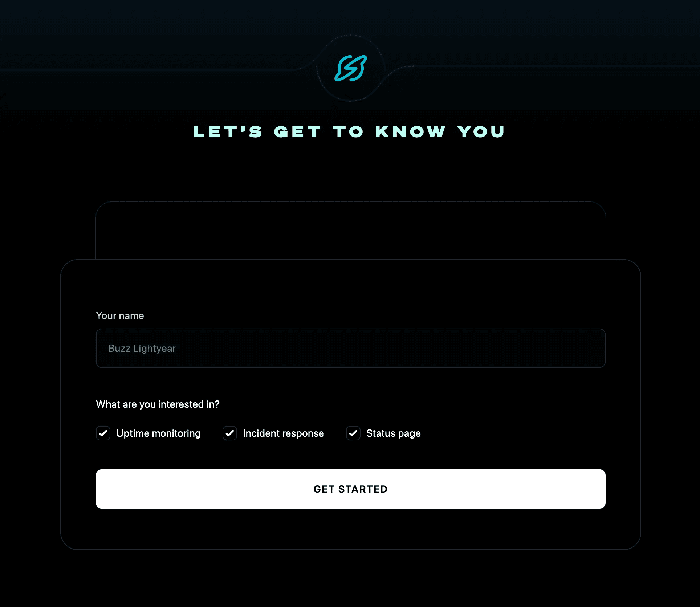This screenshot has height=607, width=700.
Task: Select the name placeholder Buzz Lightyear
Action: (142, 348)
